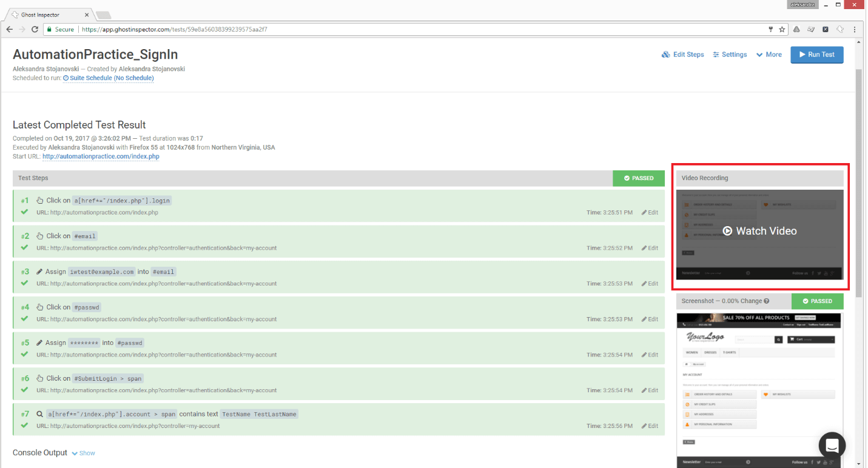This screenshot has height=468, width=868.
Task: Close the Ghost Inspector tab
Action: click(x=86, y=15)
